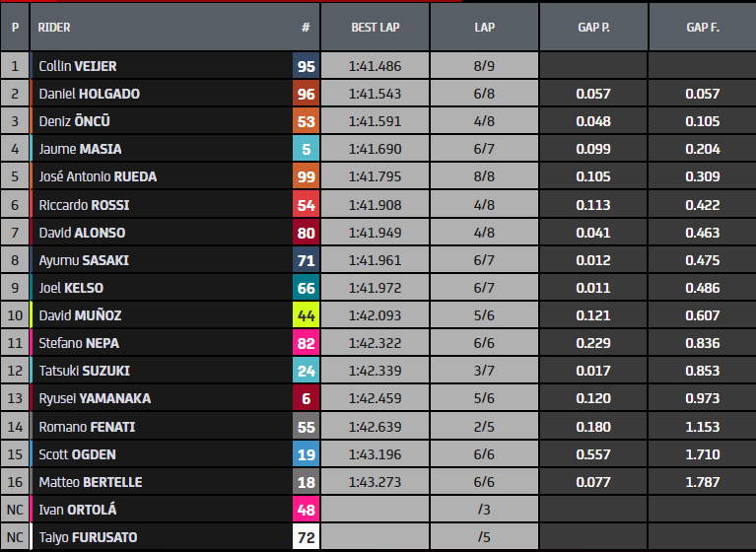
Task: Click the number 80 badge for Alonso
Action: click(306, 234)
